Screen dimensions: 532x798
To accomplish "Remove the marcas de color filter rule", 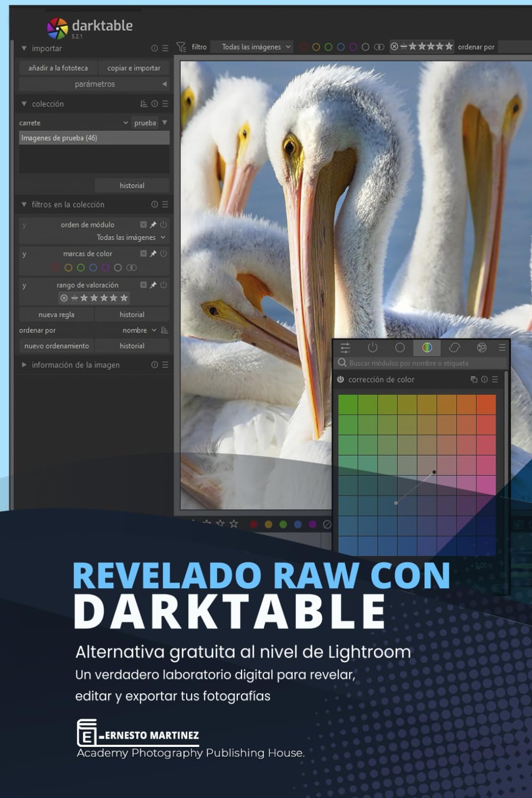I will tap(143, 253).
